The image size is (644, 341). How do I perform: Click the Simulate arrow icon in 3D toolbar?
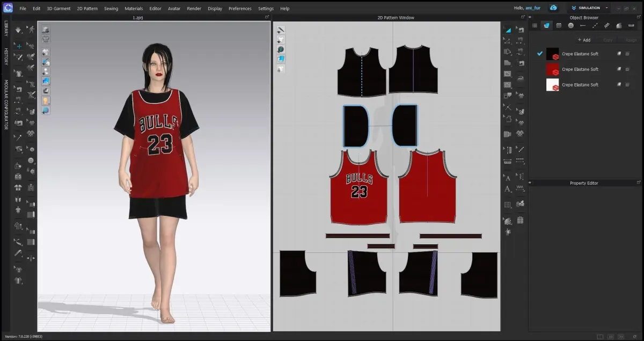point(19,30)
